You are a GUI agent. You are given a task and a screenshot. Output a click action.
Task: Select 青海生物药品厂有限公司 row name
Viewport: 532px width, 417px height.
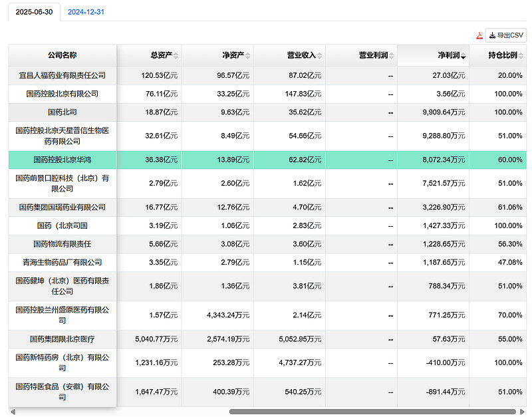pos(63,262)
